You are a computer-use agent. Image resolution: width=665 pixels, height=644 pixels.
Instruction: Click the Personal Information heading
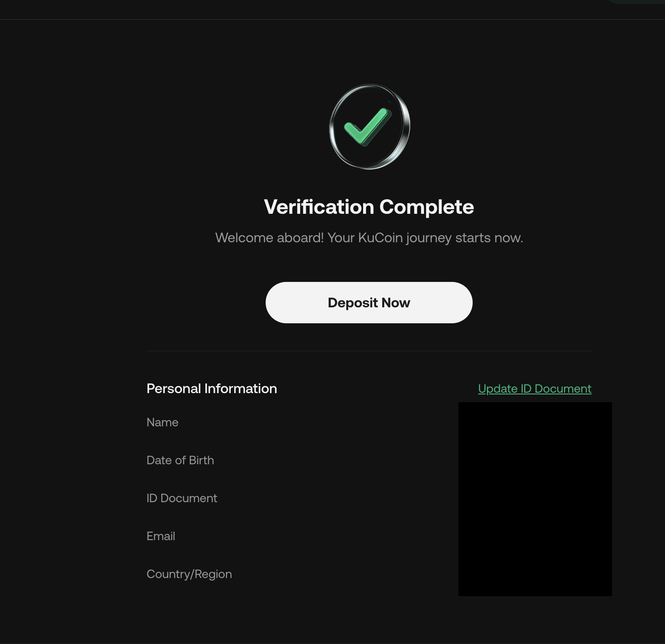[x=212, y=389]
